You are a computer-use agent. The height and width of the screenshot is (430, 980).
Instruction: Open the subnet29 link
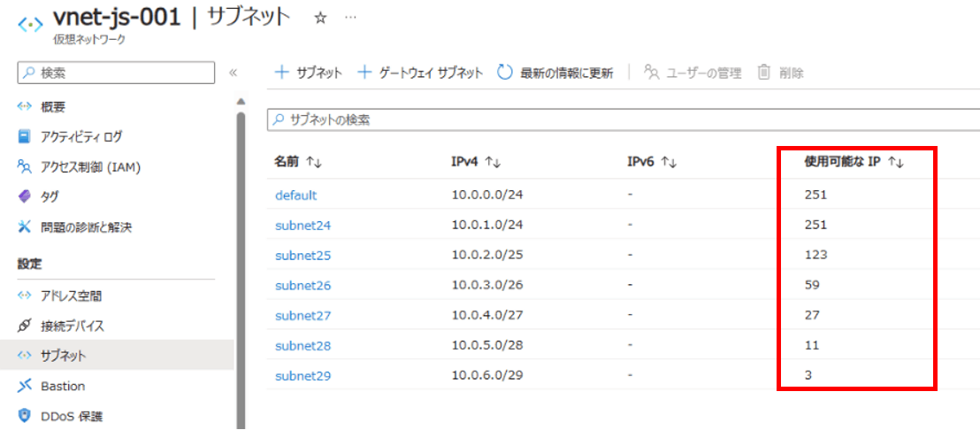click(302, 376)
